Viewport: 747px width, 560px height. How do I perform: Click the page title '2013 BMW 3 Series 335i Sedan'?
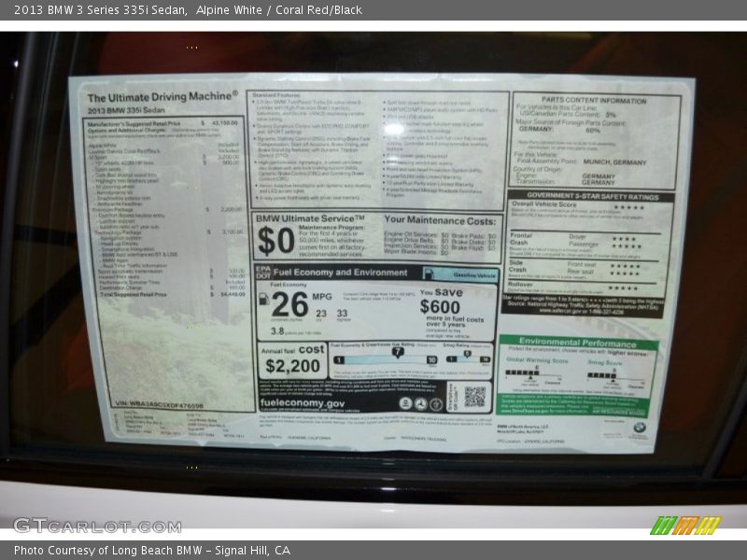(x=100, y=10)
